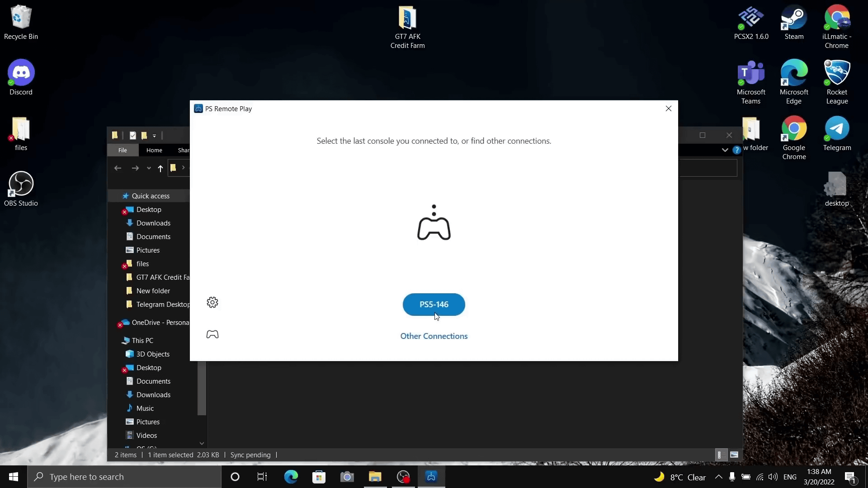
Task: Click taskbar search box
Action: (x=124, y=477)
